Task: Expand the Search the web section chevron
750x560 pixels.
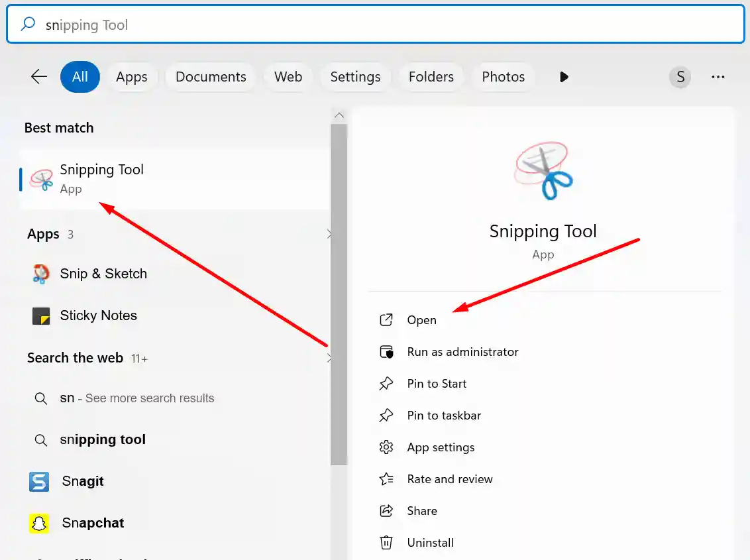Action: pyautogui.click(x=329, y=358)
